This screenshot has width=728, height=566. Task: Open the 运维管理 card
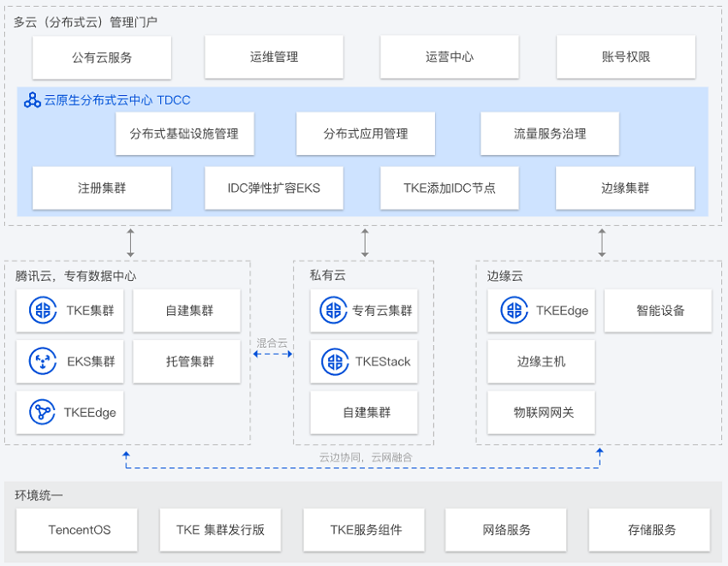[x=274, y=57]
